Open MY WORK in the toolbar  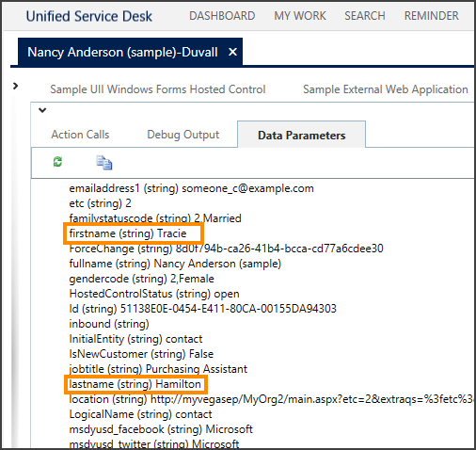click(300, 16)
